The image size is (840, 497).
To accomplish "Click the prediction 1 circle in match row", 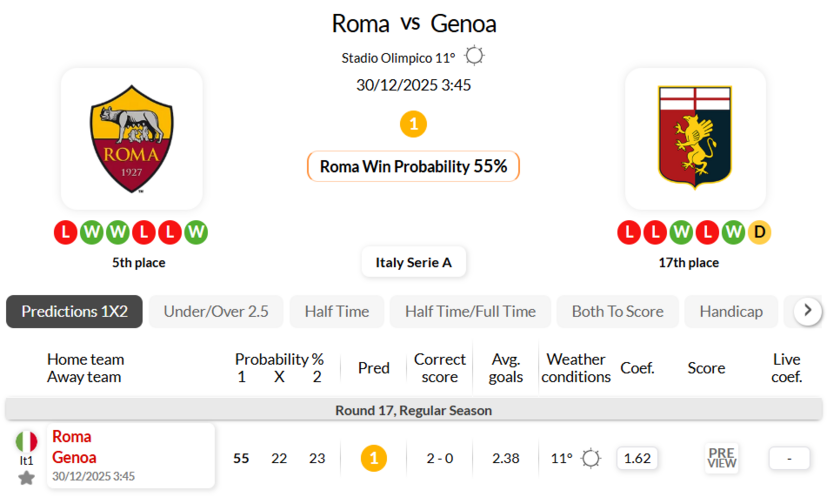I will point(373,459).
